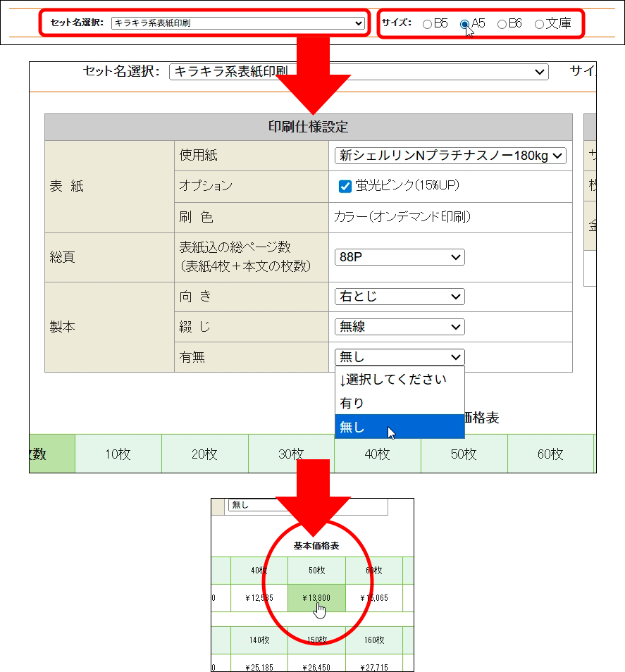Choose ↓選択してください in dropdown list

tap(400, 379)
